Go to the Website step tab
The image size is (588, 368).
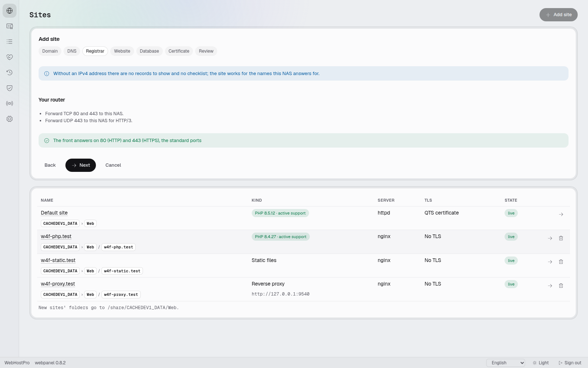[122, 51]
